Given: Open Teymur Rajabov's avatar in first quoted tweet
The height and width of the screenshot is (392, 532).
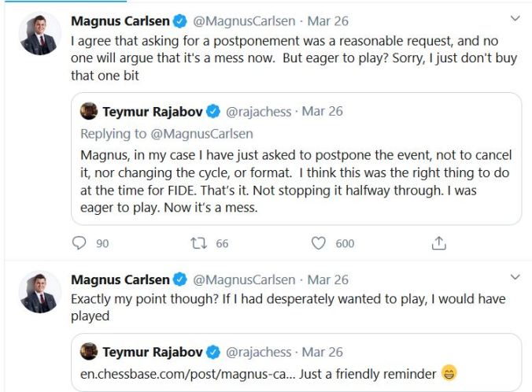Looking at the screenshot, I should click(89, 111).
